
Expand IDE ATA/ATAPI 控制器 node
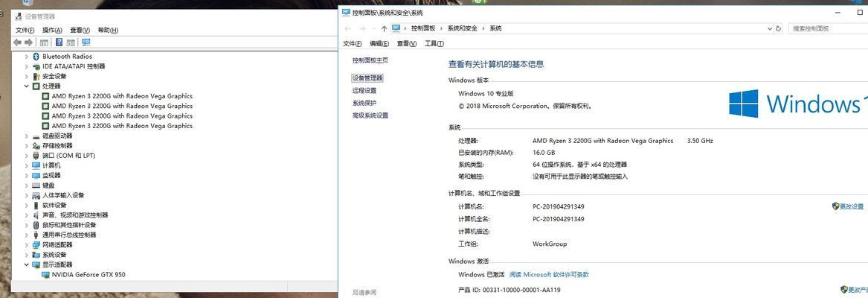click(26, 66)
